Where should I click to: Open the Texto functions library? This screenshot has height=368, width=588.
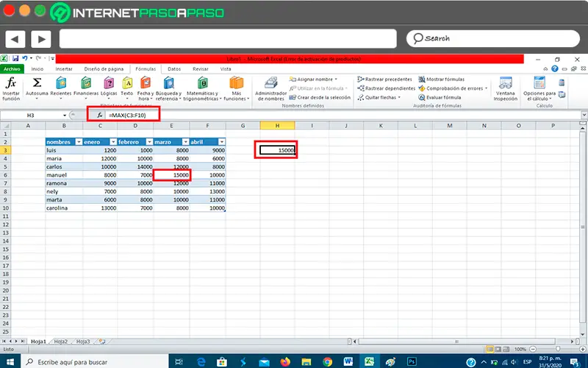[x=126, y=88]
